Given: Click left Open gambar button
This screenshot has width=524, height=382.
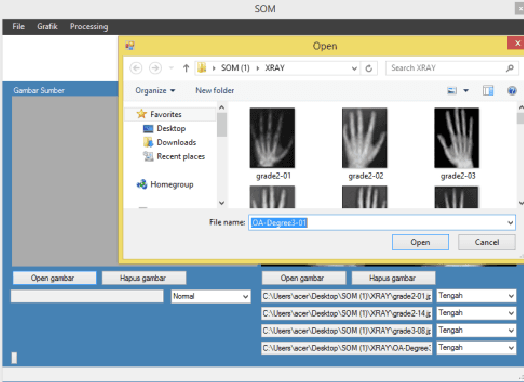Looking at the screenshot, I should 54,278.
